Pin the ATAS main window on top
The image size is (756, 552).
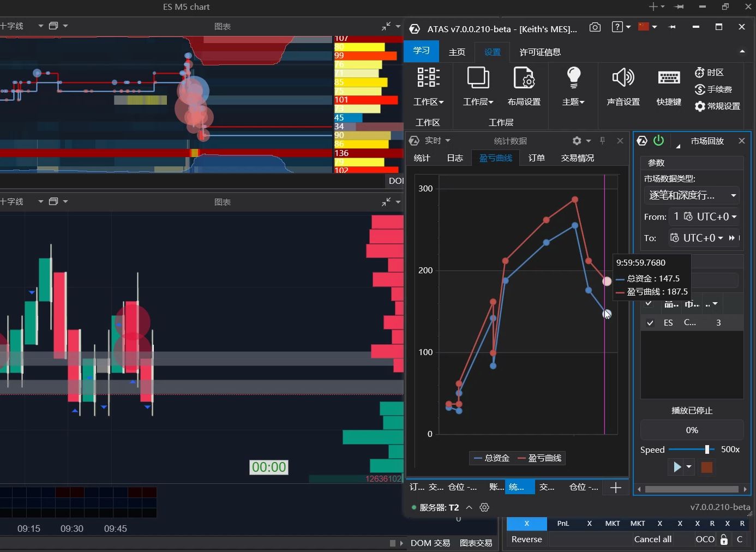[x=672, y=27]
